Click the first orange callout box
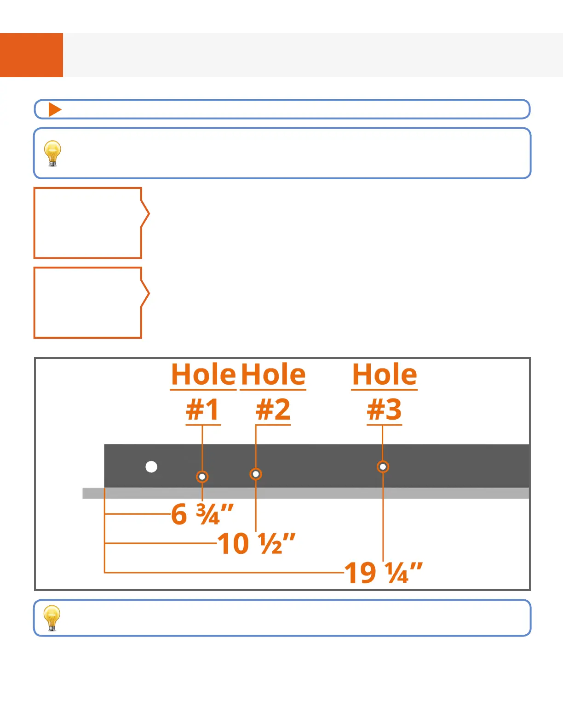This screenshot has width=563, height=728. click(x=87, y=223)
